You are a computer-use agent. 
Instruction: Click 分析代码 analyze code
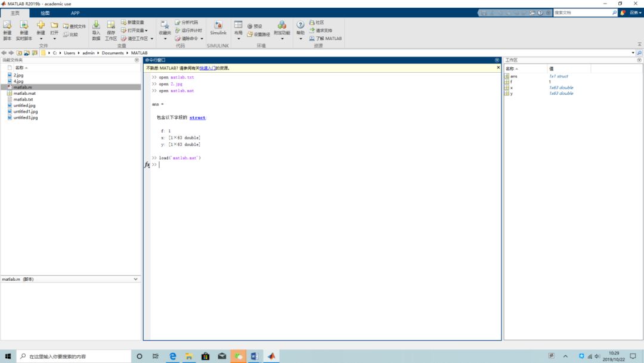186,22
